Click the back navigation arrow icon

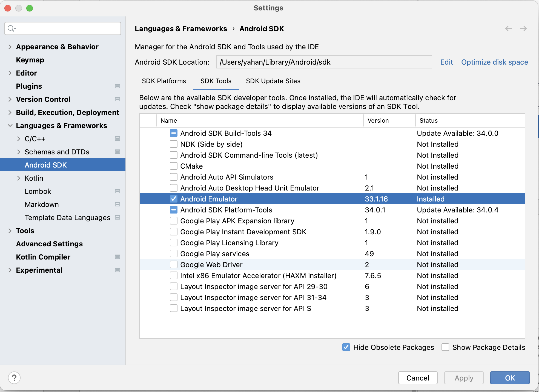click(x=509, y=28)
